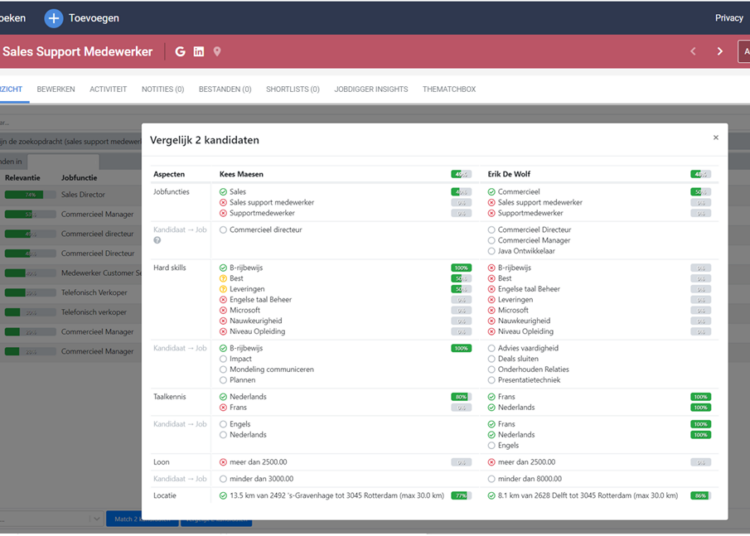
Task: Click the Privacy link in top bar
Action: [x=729, y=18]
